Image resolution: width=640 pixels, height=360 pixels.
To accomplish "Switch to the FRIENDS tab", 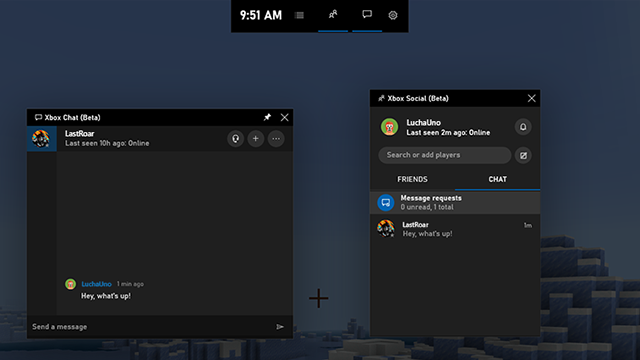I will (x=412, y=179).
